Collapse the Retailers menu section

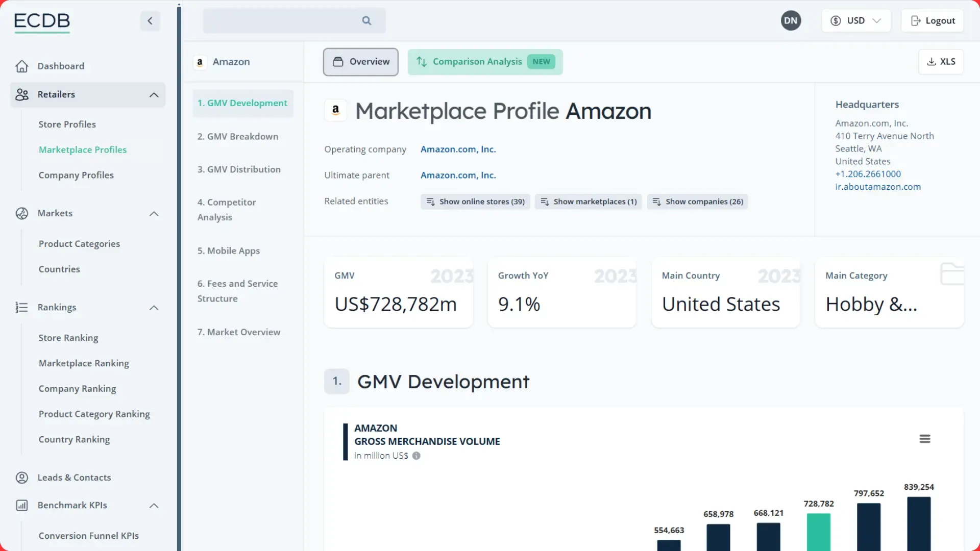(154, 95)
